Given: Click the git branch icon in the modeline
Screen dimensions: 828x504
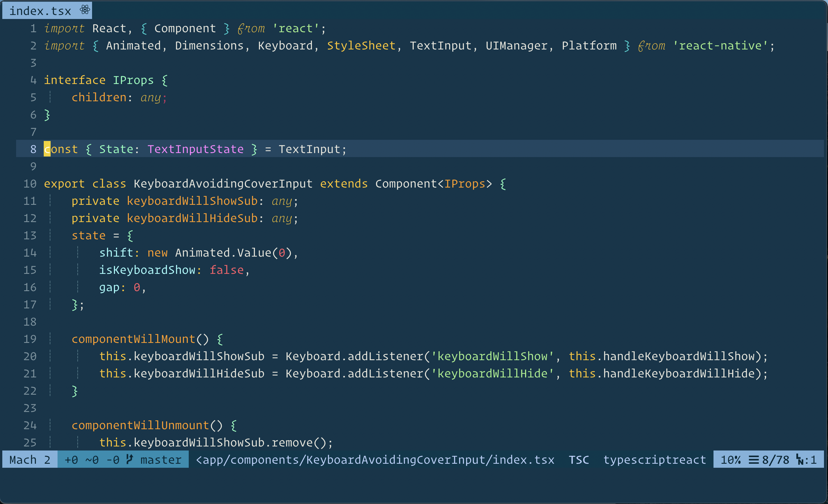Looking at the screenshot, I should click(x=129, y=460).
